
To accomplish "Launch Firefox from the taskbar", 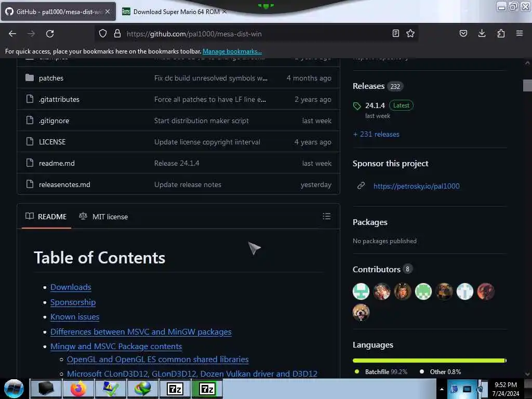I will pos(78,389).
